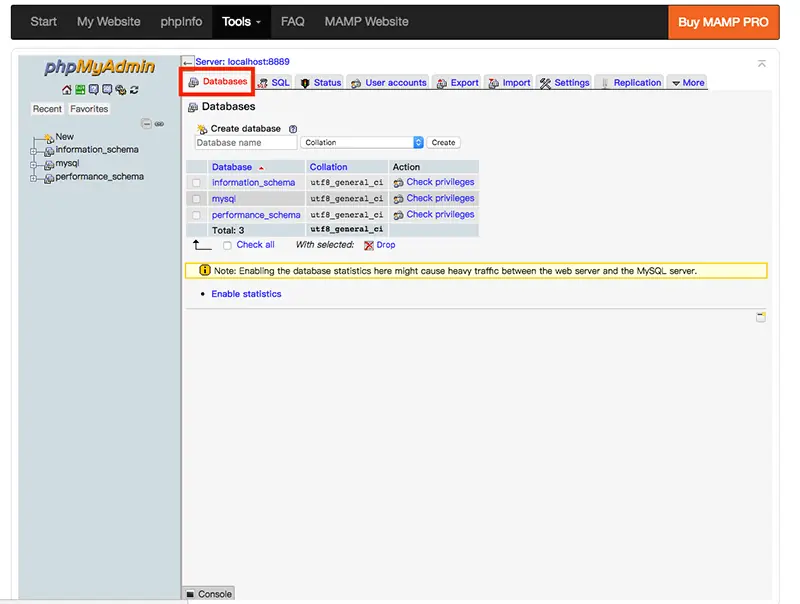Click database icon beside performance_schema in tree
This screenshot has width=800, height=604.
point(49,179)
